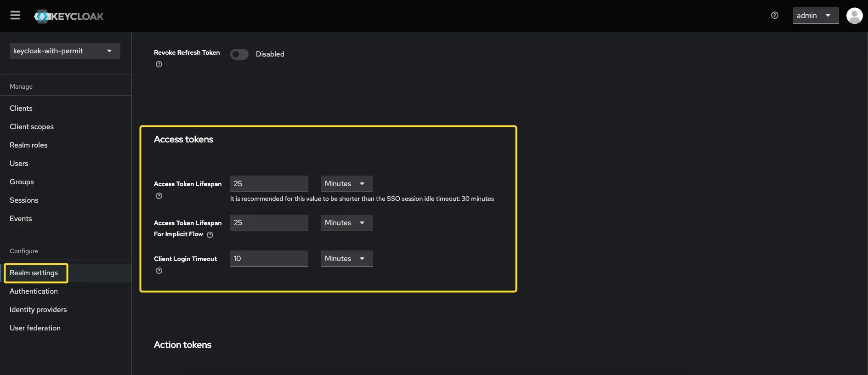Open the Users page
Viewport: 868px width, 375px height.
(x=19, y=164)
